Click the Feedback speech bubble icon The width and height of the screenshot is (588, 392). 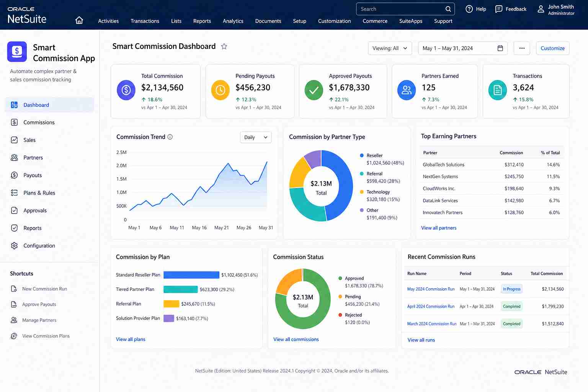(x=498, y=9)
